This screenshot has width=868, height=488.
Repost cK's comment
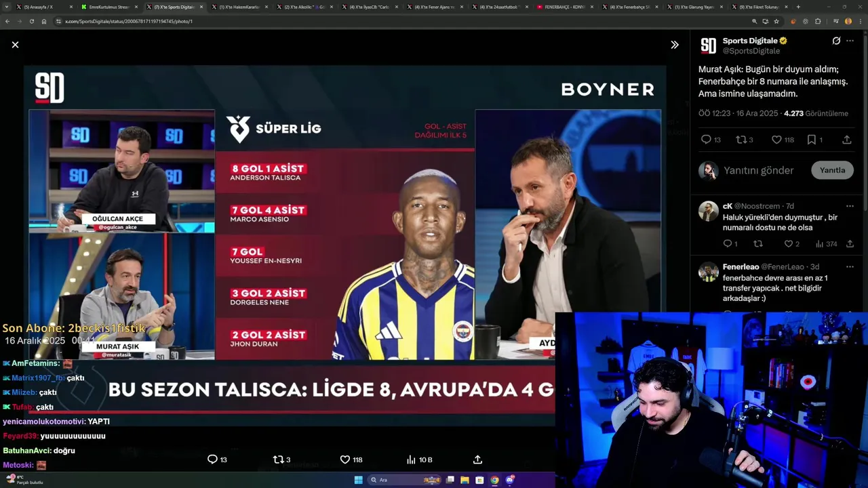(x=758, y=244)
